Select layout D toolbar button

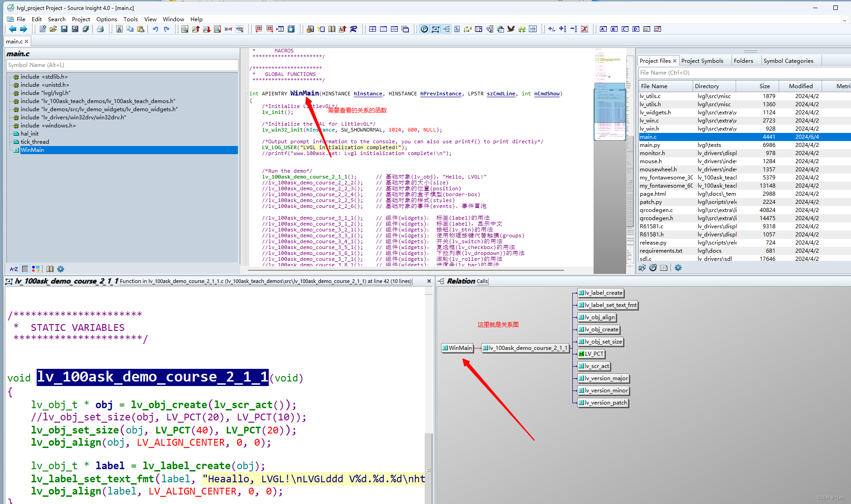[x=636, y=29]
